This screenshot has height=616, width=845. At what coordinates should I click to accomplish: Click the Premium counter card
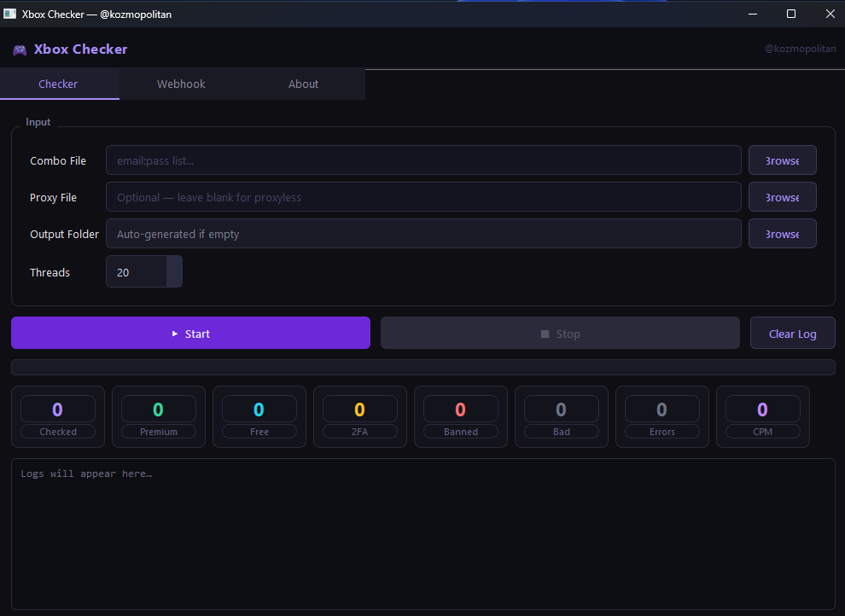(159, 416)
